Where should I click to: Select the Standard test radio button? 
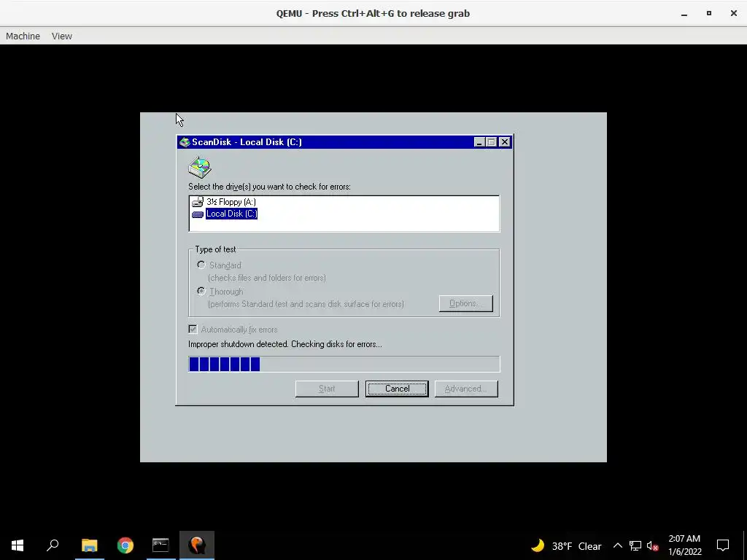pyautogui.click(x=201, y=265)
